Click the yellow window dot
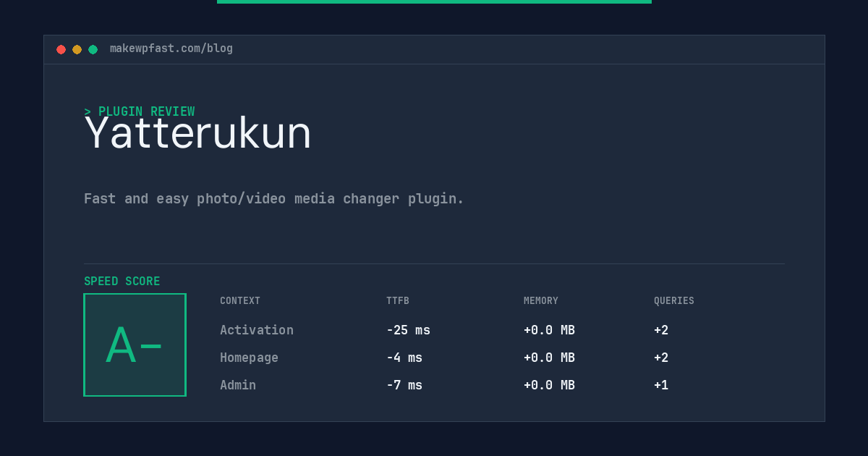The image size is (868, 456). pyautogui.click(x=77, y=49)
